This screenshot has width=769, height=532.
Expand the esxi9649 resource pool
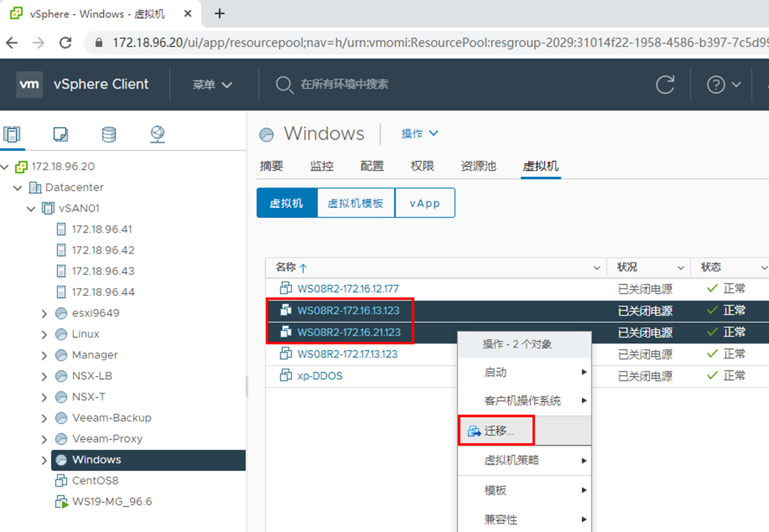tap(44, 313)
